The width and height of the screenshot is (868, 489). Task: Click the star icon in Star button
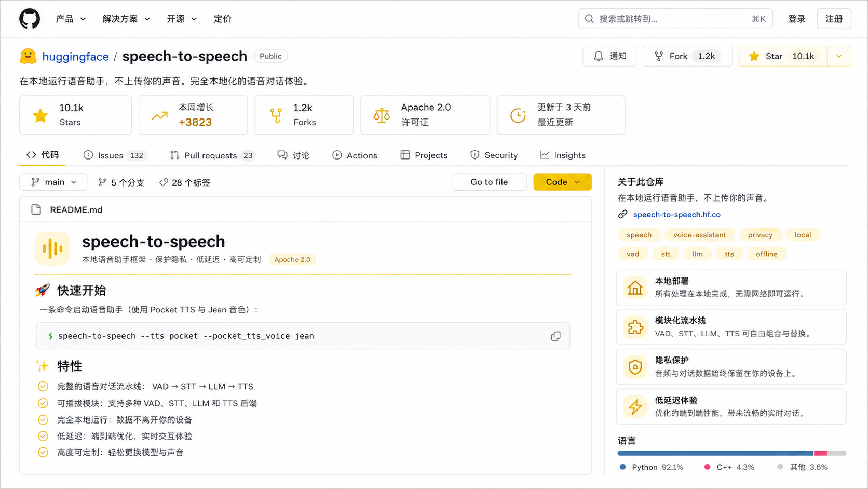point(754,56)
